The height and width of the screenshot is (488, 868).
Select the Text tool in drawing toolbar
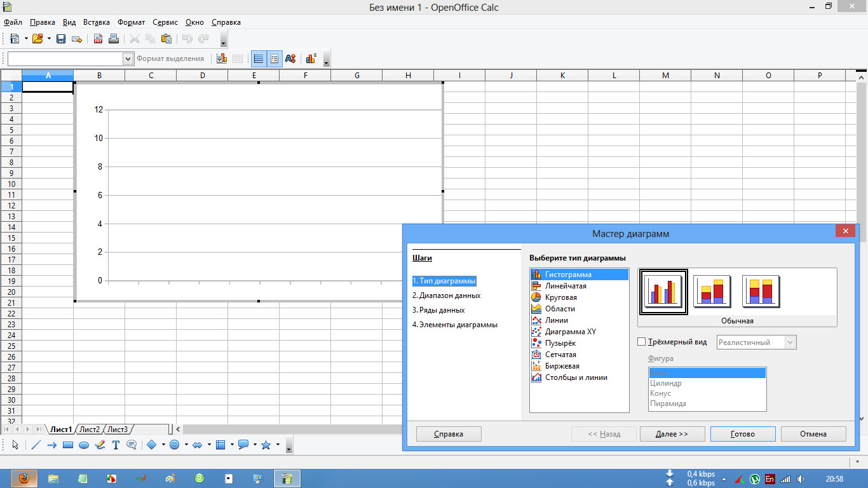coord(116,444)
